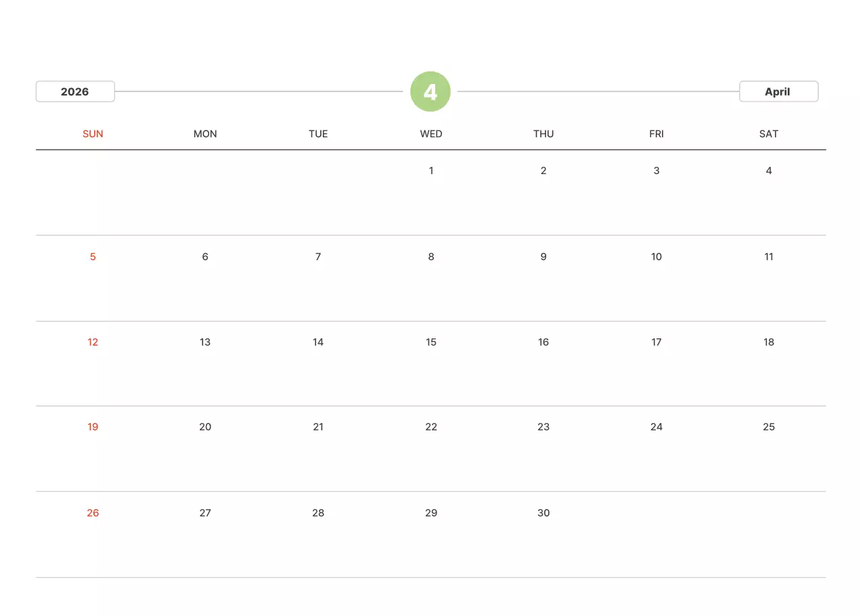
Task: Select April 1 date cell
Action: tap(431, 171)
